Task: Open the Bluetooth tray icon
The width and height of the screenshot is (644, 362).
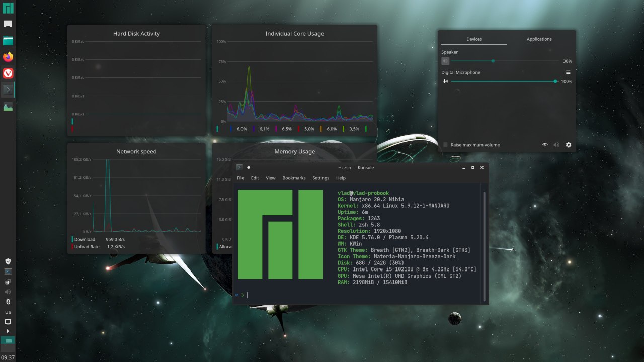Action: click(x=8, y=302)
